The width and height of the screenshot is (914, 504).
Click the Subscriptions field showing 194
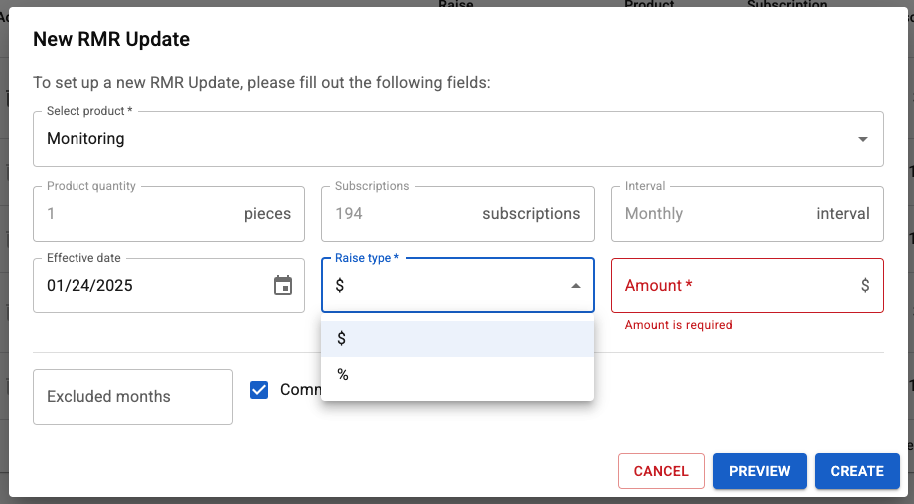point(400,214)
